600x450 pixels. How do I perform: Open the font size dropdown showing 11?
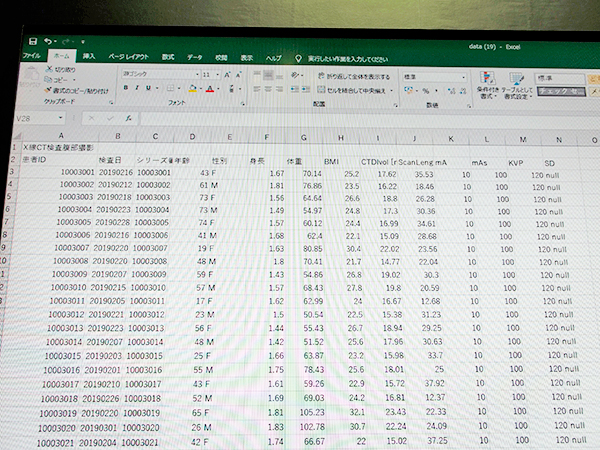pos(210,75)
